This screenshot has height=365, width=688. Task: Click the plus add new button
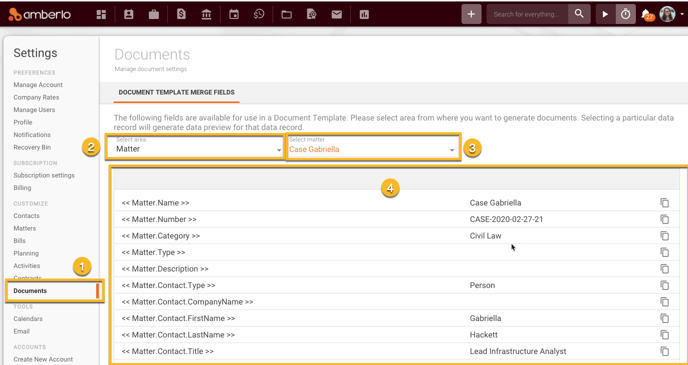471,14
